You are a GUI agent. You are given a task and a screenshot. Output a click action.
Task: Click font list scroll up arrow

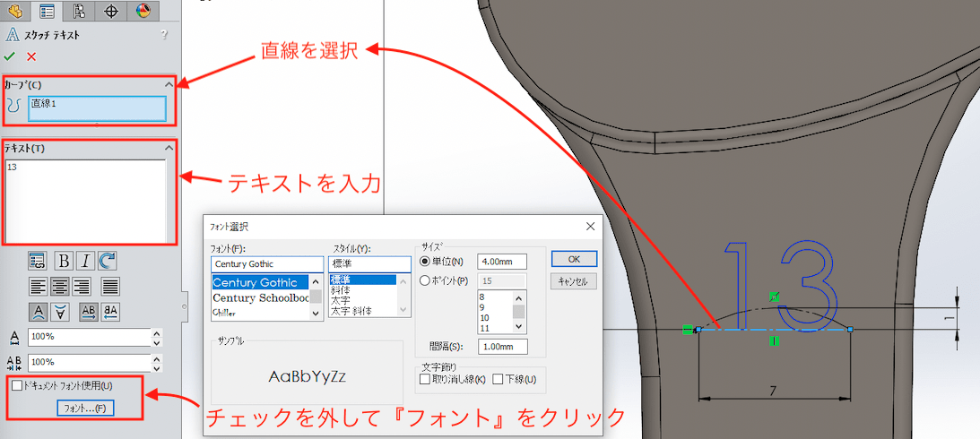[x=317, y=280]
